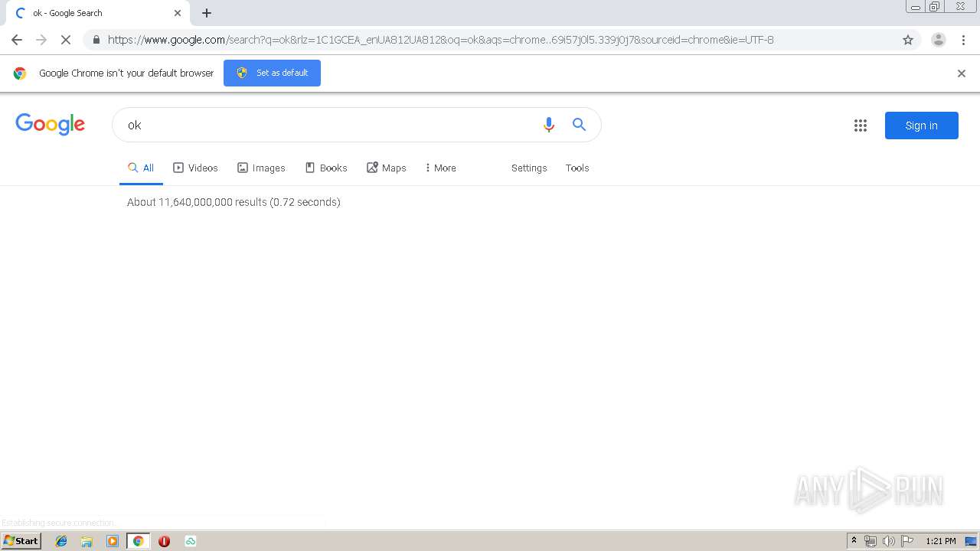The image size is (980, 551).
Task: Select the All results tab
Action: pos(141,168)
